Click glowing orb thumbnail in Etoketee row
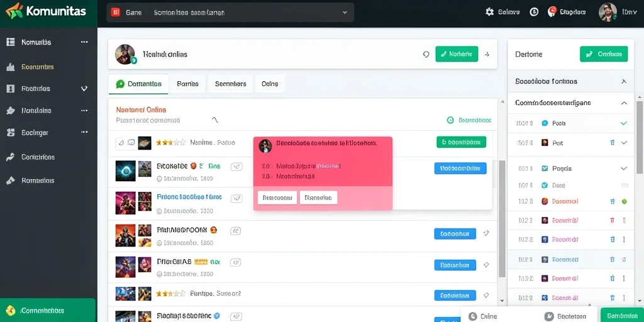Viewport: 644px width, 322px height. click(125, 170)
